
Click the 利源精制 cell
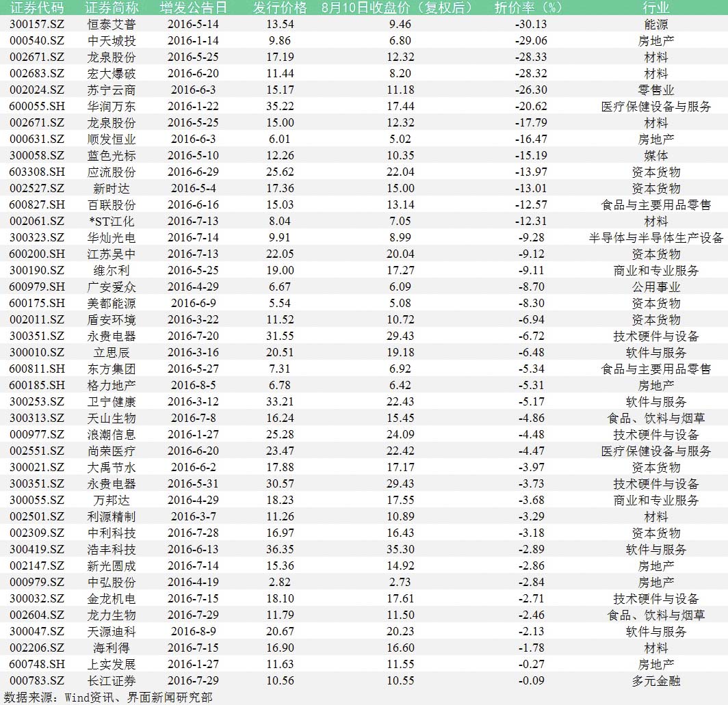coord(112,516)
